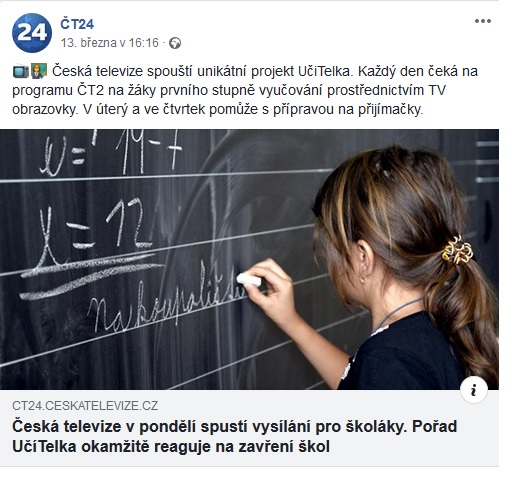Viewport: 516px width, 494px height.
Task: Click the chalk in the girl's hand
Action: pyautogui.click(x=249, y=280)
